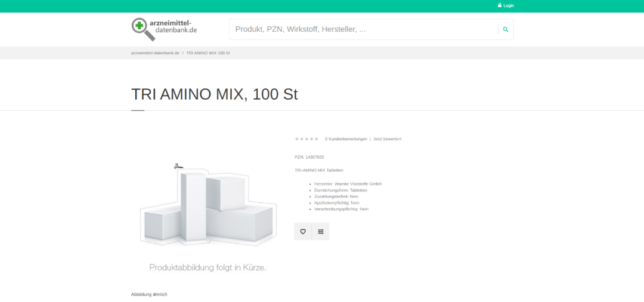Click the magnifier search button
This screenshot has width=644, height=302.
[506, 29]
